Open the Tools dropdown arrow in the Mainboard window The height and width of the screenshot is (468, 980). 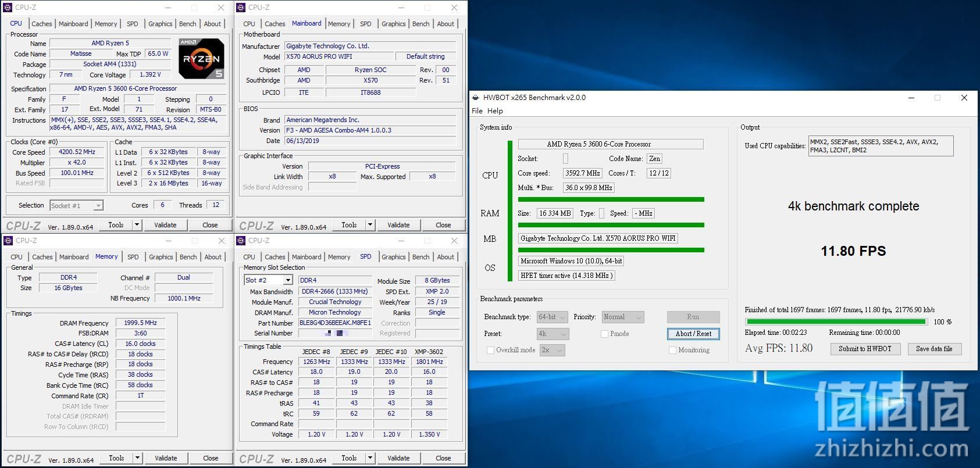pyautogui.click(x=370, y=225)
